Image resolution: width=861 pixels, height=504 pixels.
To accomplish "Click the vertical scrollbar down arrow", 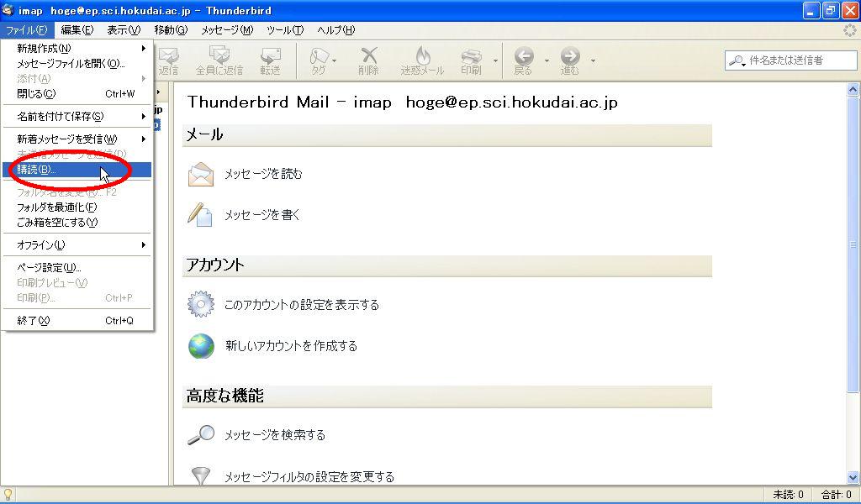I will (853, 477).
